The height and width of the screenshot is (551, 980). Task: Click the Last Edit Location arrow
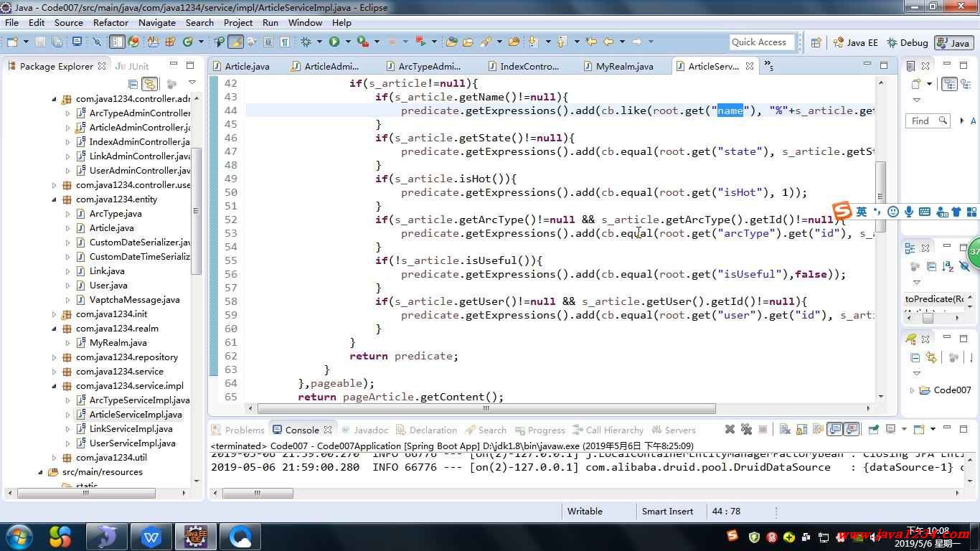click(x=591, y=42)
